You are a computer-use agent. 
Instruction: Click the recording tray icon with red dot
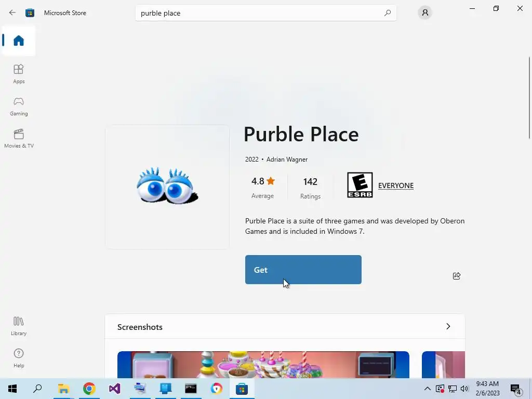440,389
